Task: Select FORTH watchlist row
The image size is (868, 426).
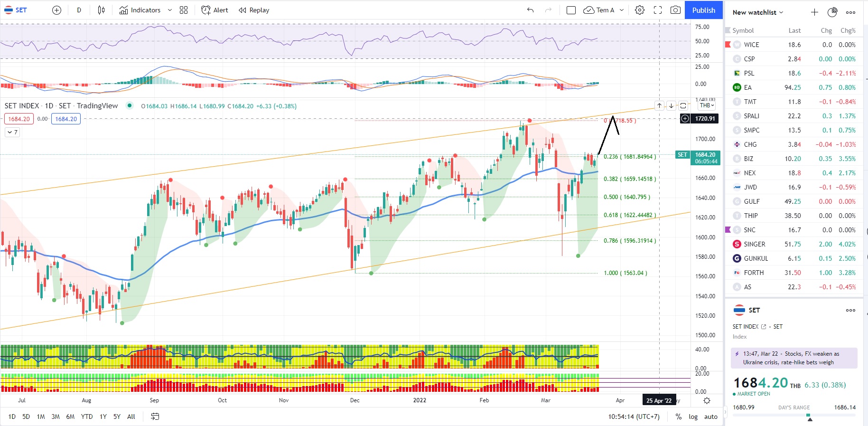Action: click(794, 273)
